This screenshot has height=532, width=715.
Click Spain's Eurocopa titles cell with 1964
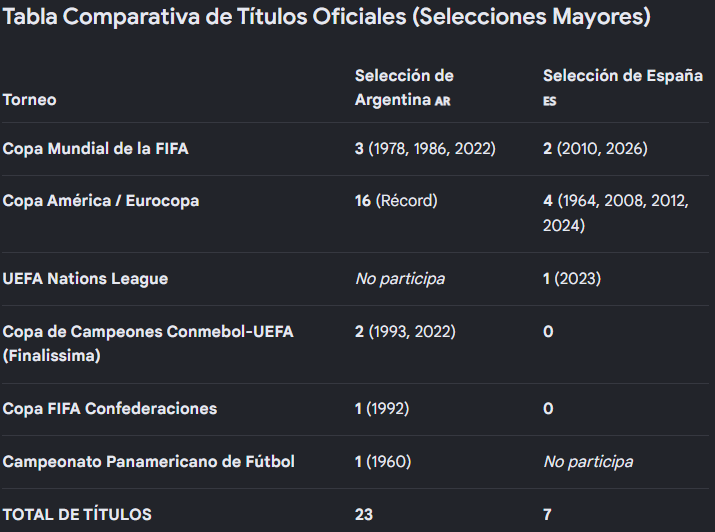[616, 213]
